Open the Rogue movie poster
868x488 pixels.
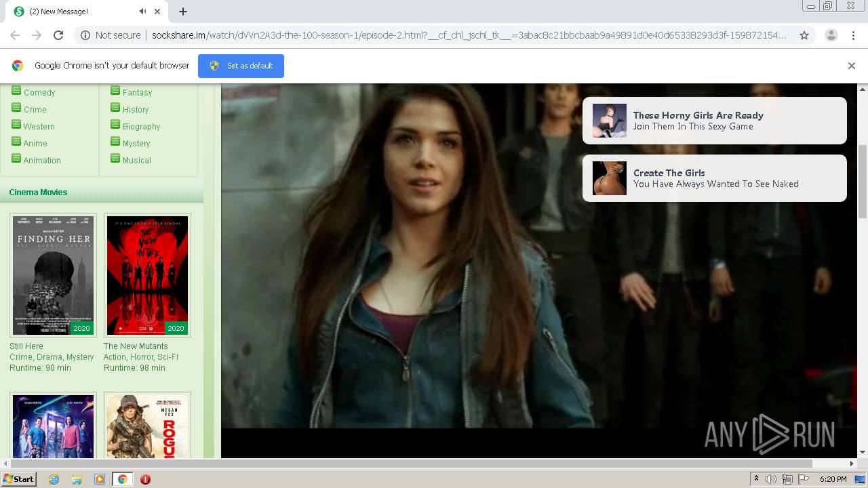click(147, 426)
